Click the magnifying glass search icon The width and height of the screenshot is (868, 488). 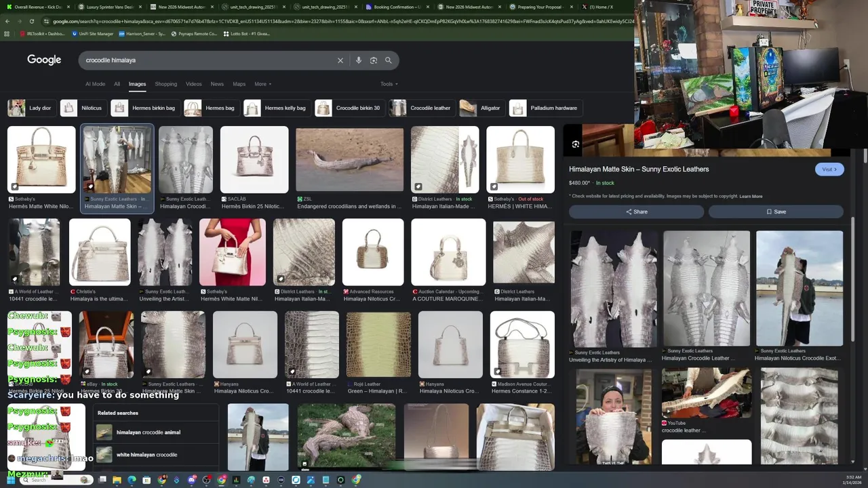tap(389, 60)
